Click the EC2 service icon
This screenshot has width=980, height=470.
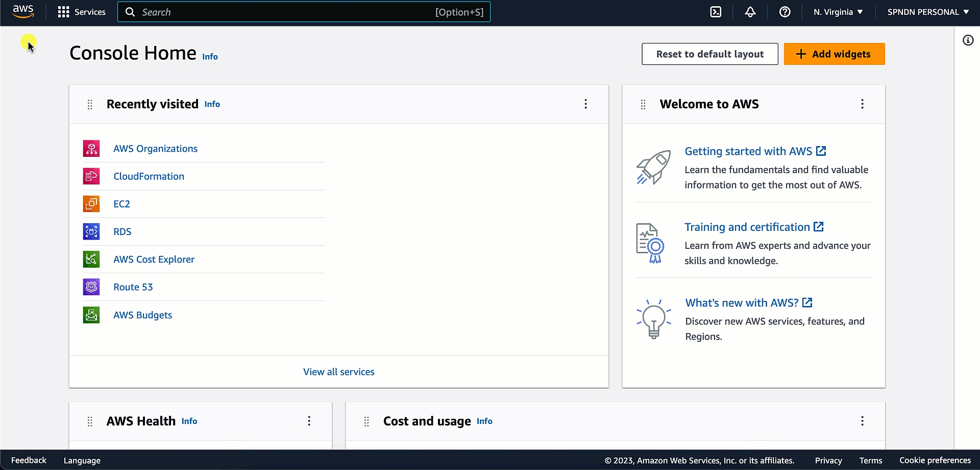91,204
